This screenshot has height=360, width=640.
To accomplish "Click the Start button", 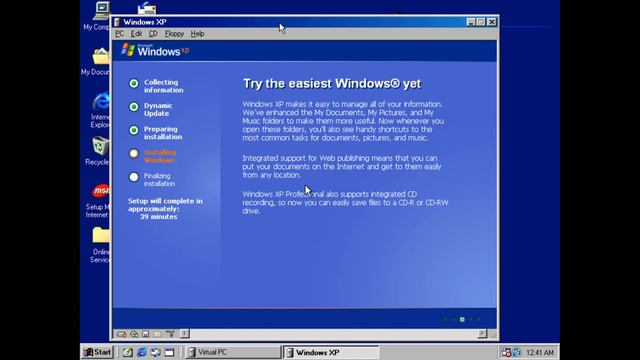I will pos(98,352).
